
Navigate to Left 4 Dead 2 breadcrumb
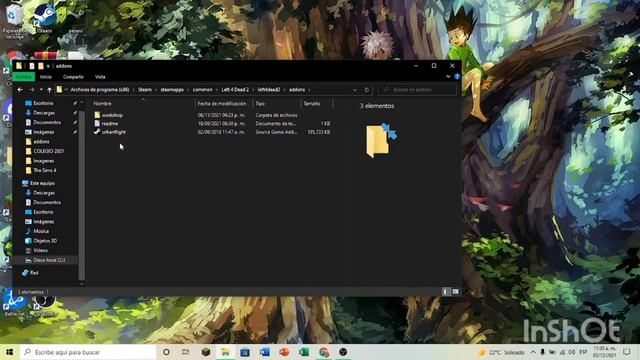click(235, 90)
